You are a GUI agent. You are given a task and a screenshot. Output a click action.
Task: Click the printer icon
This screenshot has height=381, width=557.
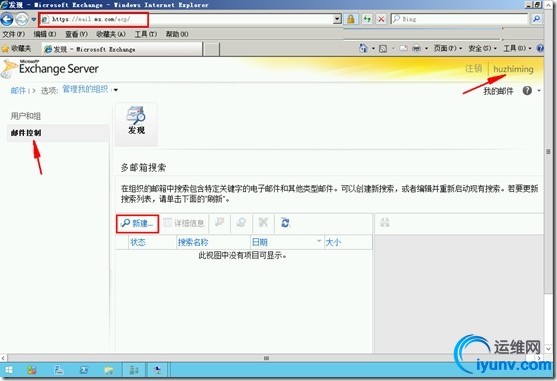coord(416,48)
